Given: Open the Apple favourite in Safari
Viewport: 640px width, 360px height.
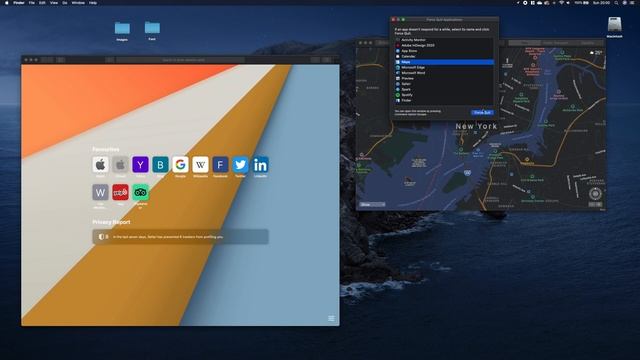Looking at the screenshot, I should (x=100, y=164).
